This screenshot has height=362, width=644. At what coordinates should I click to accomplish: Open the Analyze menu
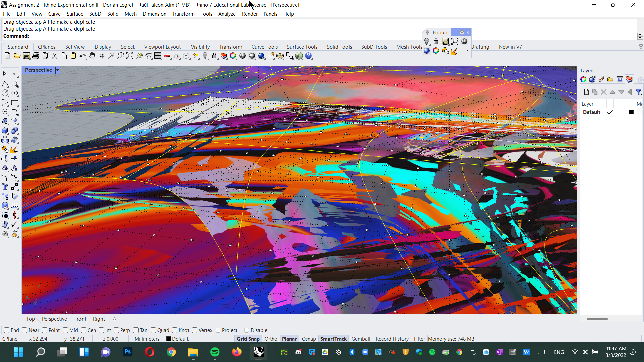[x=227, y=14]
